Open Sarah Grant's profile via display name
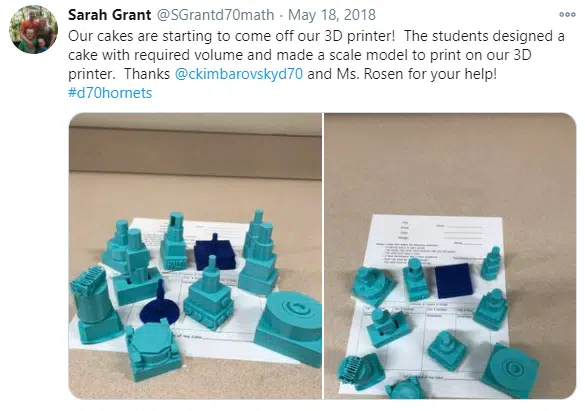This screenshot has height=411, width=585. point(109,15)
